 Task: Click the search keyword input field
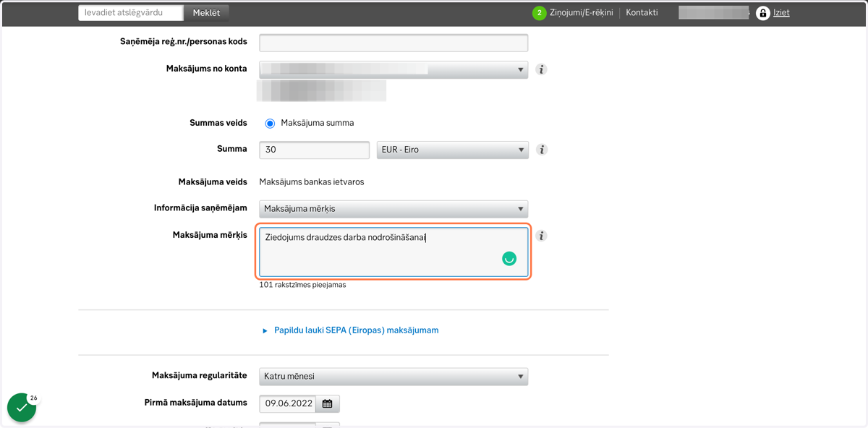pyautogui.click(x=131, y=13)
